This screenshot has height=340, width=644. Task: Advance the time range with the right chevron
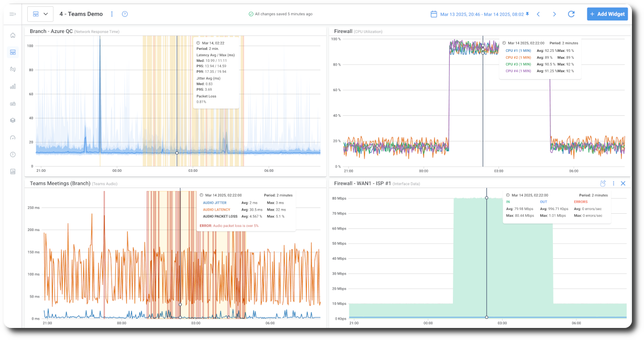(554, 14)
